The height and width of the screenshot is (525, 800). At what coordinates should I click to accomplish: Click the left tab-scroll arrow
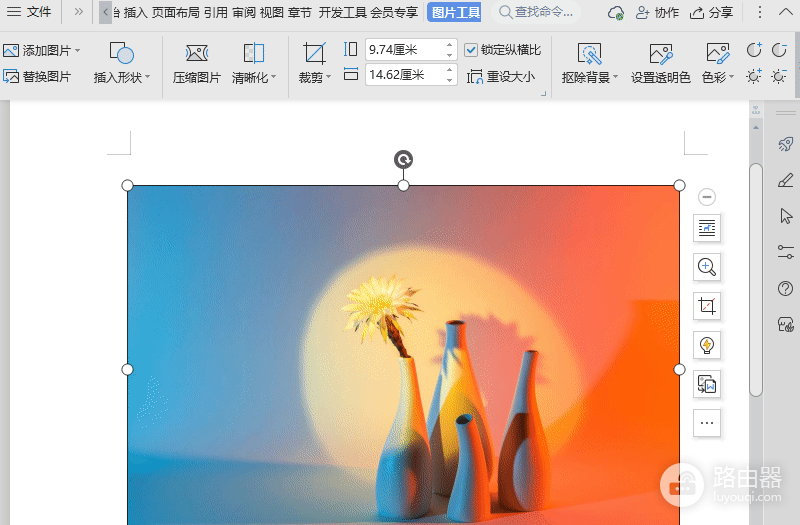coord(105,12)
